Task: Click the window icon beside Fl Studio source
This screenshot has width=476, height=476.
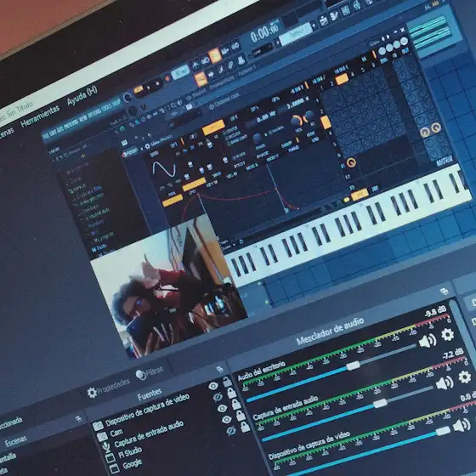Action: (110, 458)
